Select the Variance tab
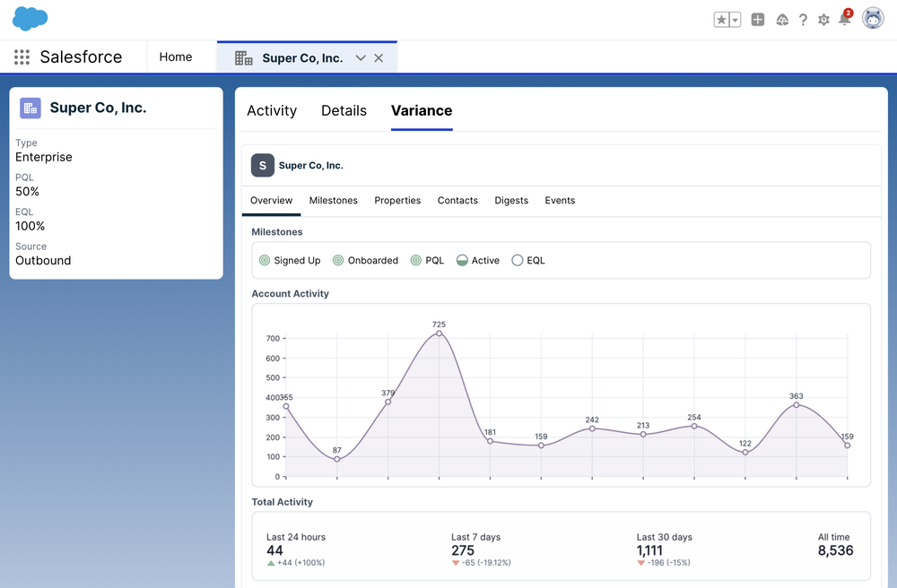 (x=422, y=110)
